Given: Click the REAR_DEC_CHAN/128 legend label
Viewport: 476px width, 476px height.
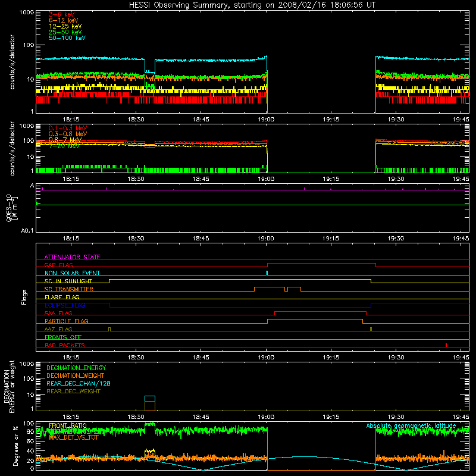Looking at the screenshot, I should [x=79, y=383].
